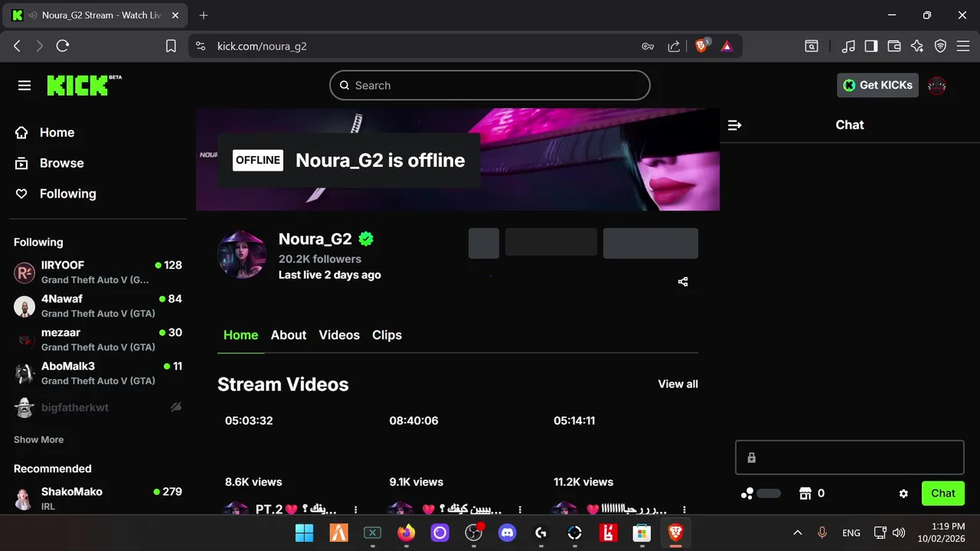Open Brave VPN shield icon
980x551 pixels.
[x=940, y=46]
